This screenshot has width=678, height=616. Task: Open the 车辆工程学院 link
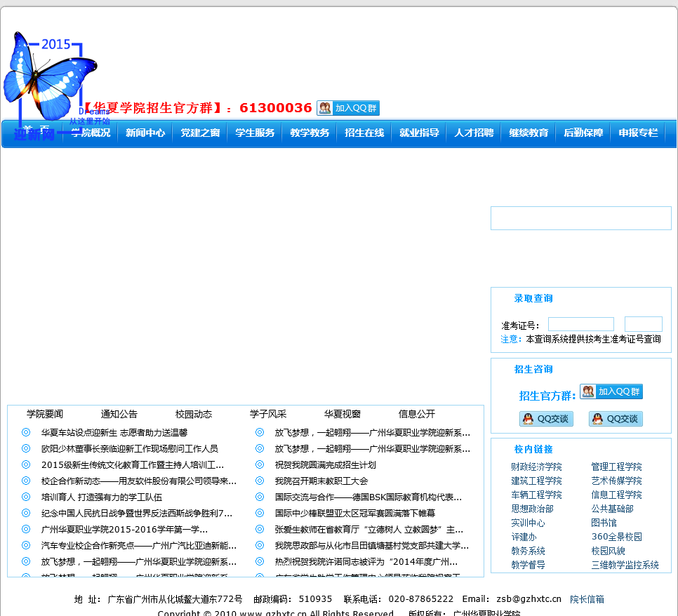click(x=536, y=495)
